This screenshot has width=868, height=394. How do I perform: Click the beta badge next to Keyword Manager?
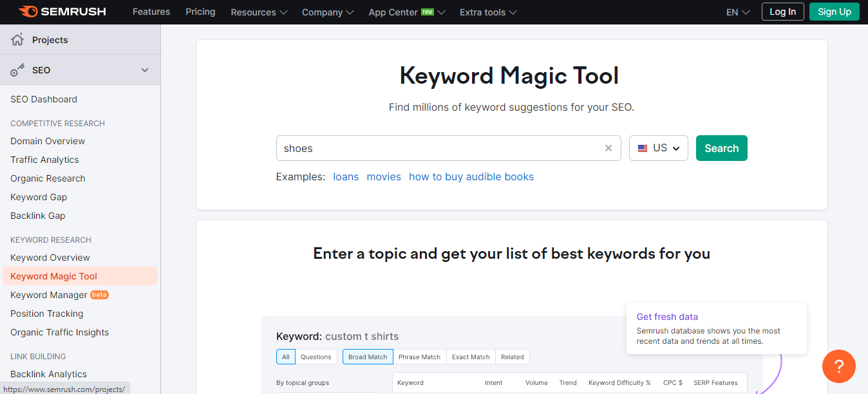[99, 295]
